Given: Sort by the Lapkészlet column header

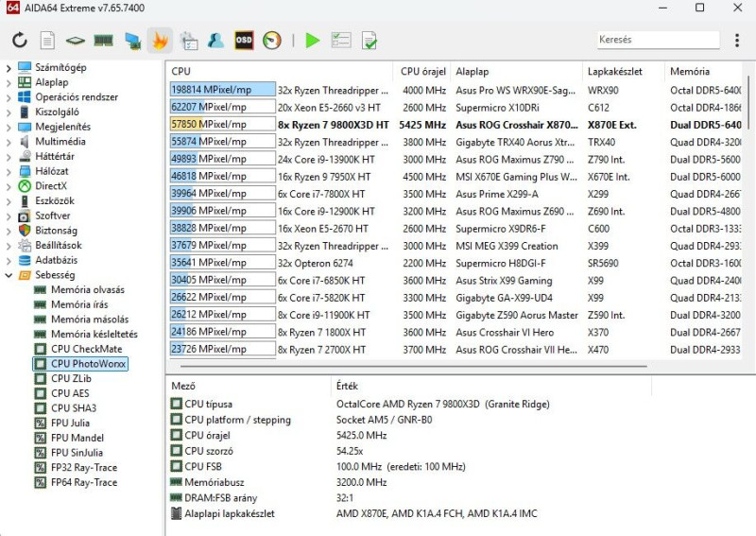Looking at the screenshot, I should [624, 72].
